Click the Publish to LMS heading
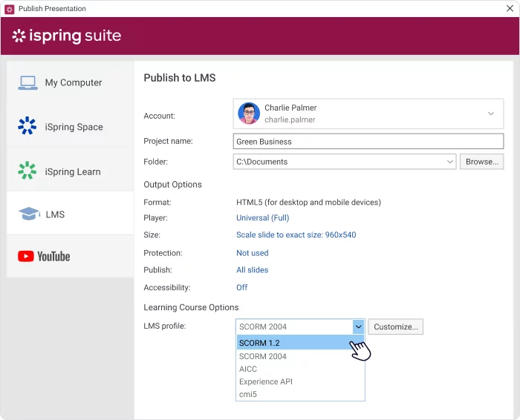Screen dimensions: 520x420 tap(180, 78)
